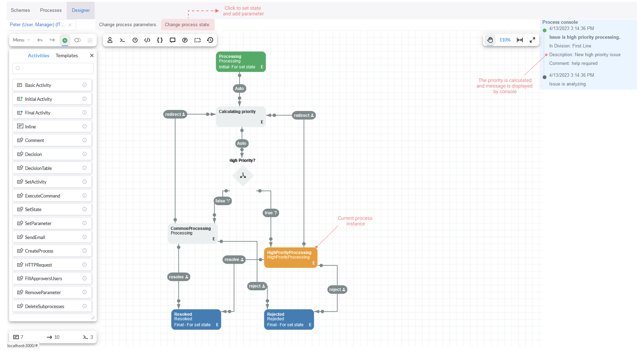This screenshot has height=351, width=644.
Task: Click info icon for Decision
Action: 85,154
